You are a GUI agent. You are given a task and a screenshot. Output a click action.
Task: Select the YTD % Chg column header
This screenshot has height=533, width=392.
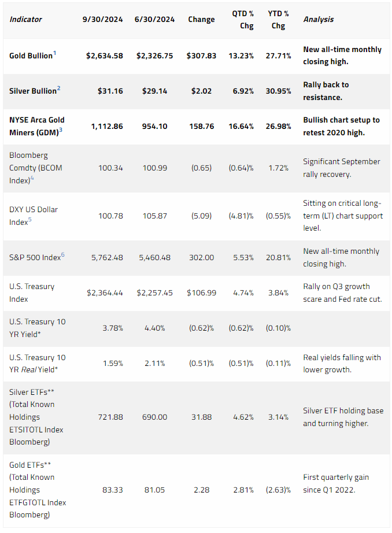click(x=279, y=20)
